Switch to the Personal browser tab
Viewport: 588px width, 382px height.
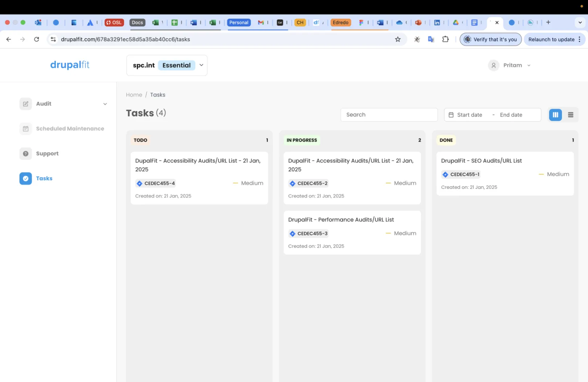pyautogui.click(x=239, y=23)
